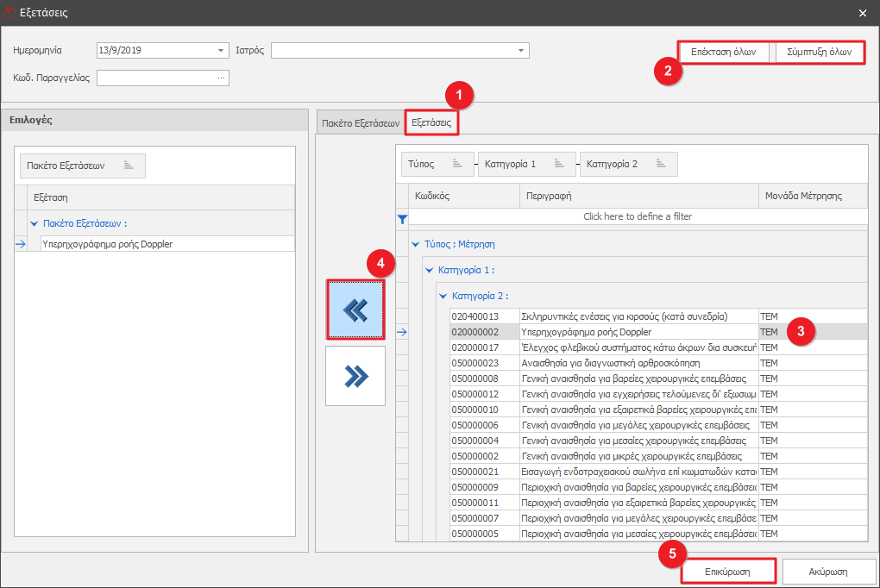The image size is (880, 588).
Task: Collapse the left Πακέτο Εξετάσεων group
Action: coord(34,223)
